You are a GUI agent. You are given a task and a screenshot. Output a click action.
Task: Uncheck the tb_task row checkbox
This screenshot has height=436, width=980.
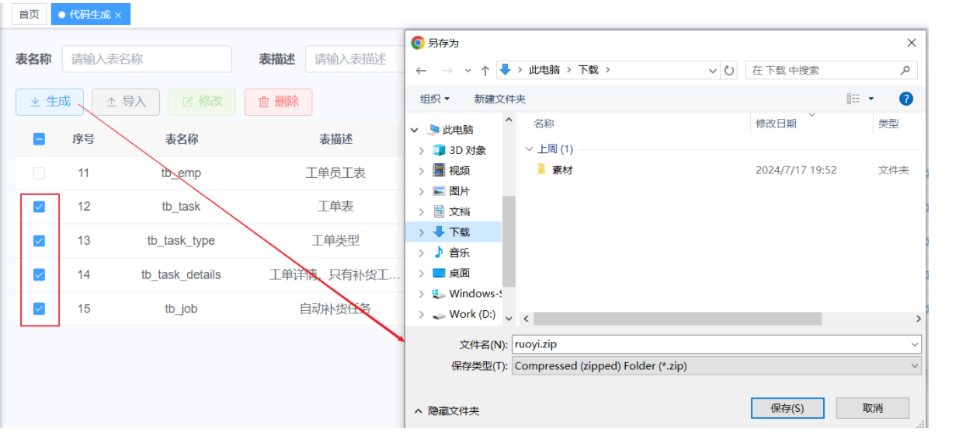point(39,207)
